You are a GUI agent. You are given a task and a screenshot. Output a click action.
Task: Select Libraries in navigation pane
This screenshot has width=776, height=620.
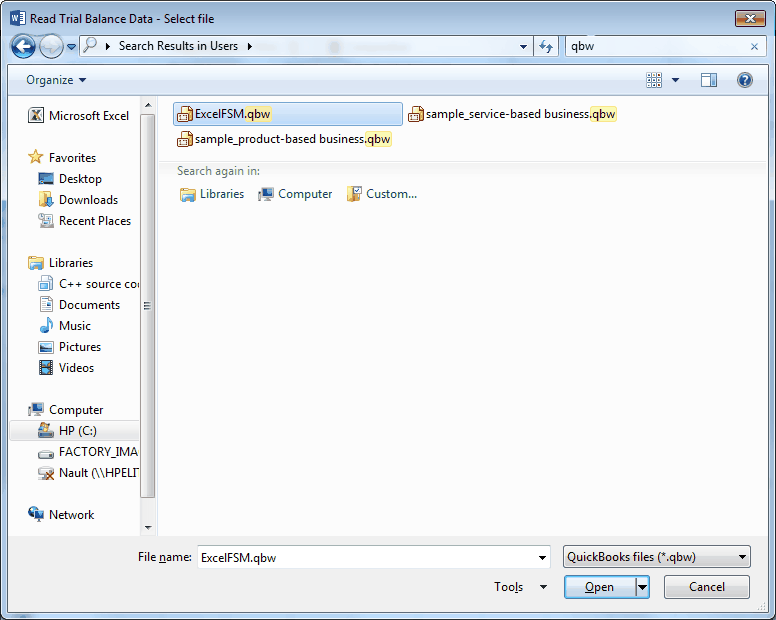[61, 263]
